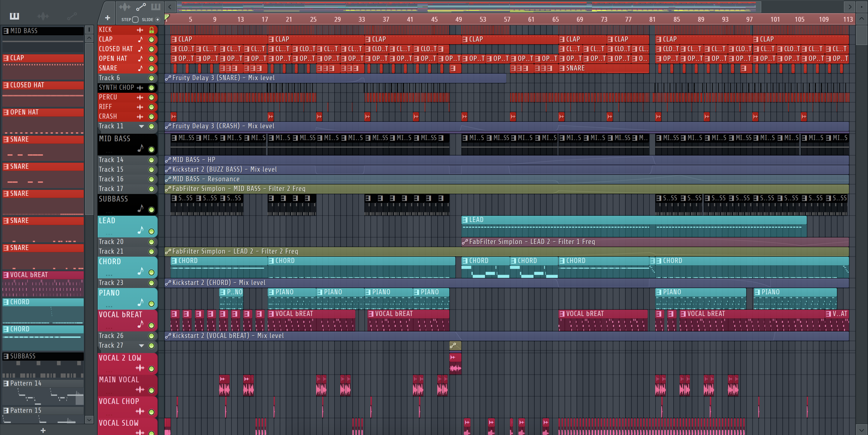Mute the PERCU track
868x435 pixels.
152,97
